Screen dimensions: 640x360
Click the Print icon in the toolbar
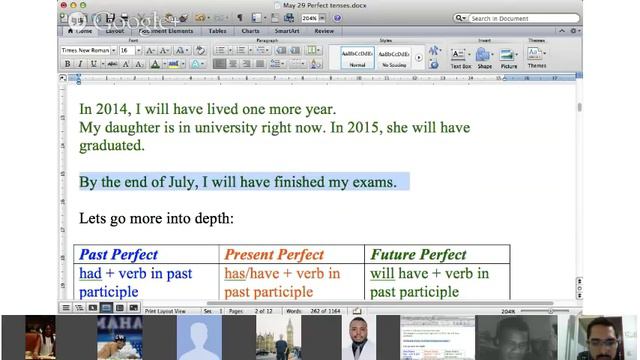124,18
